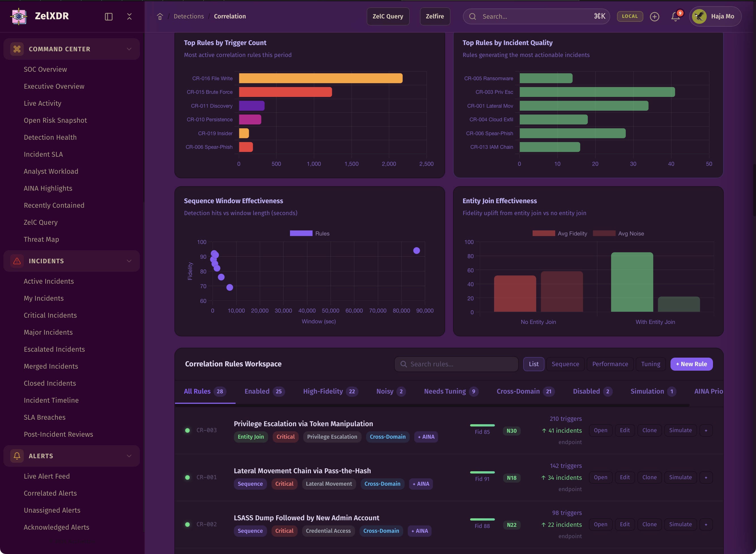Viewport: 756px width, 554px height.
Task: Collapse the Command Center section chevron
Action: click(x=129, y=49)
